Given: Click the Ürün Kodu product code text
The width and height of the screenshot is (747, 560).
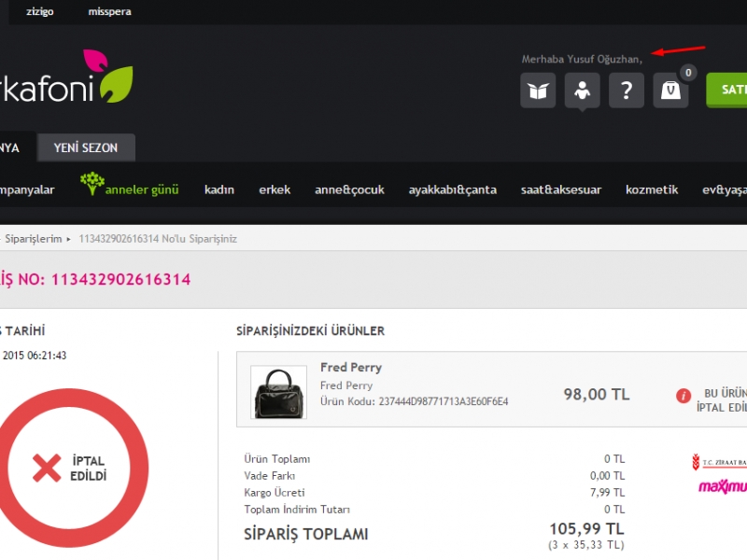Looking at the screenshot, I should coord(414,401).
